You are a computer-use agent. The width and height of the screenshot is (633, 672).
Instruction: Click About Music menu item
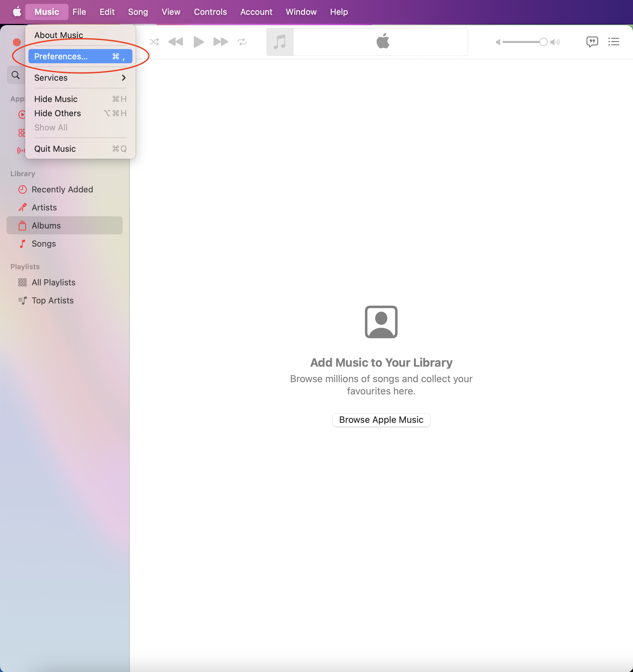click(58, 34)
